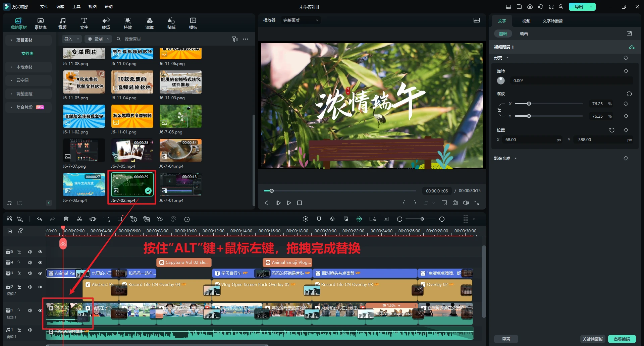Click the snapshot camera icon in player
Image resolution: width=644 pixels, height=346 pixels.
pyautogui.click(x=455, y=203)
